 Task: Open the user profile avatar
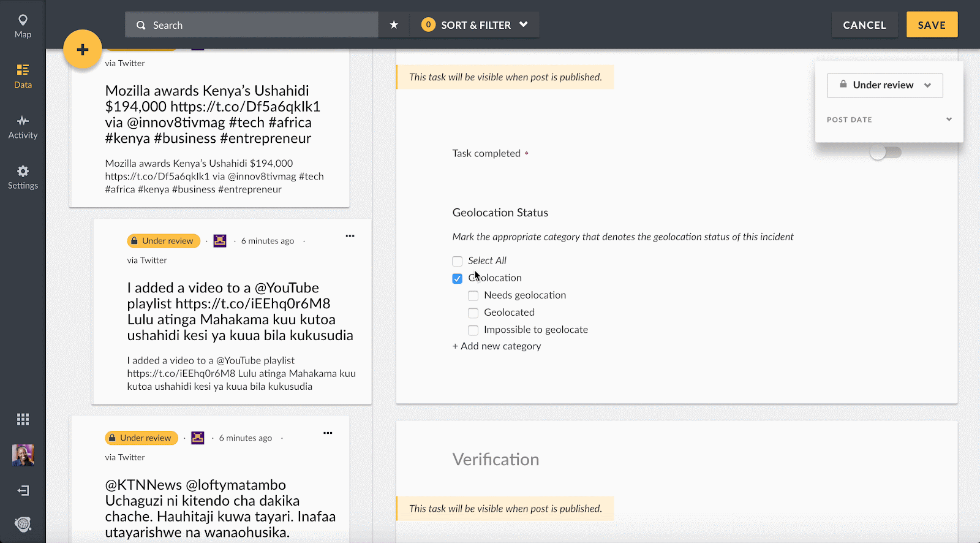(23, 455)
